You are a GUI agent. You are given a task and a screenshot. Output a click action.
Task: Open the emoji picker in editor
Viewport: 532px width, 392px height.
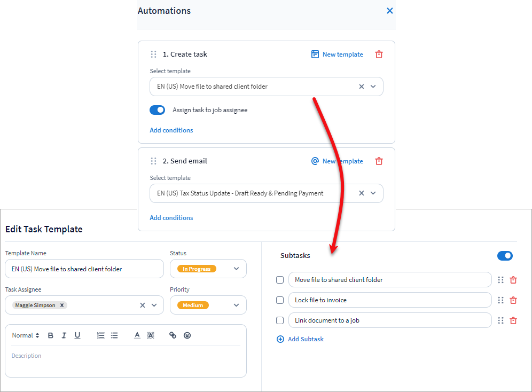(187, 335)
